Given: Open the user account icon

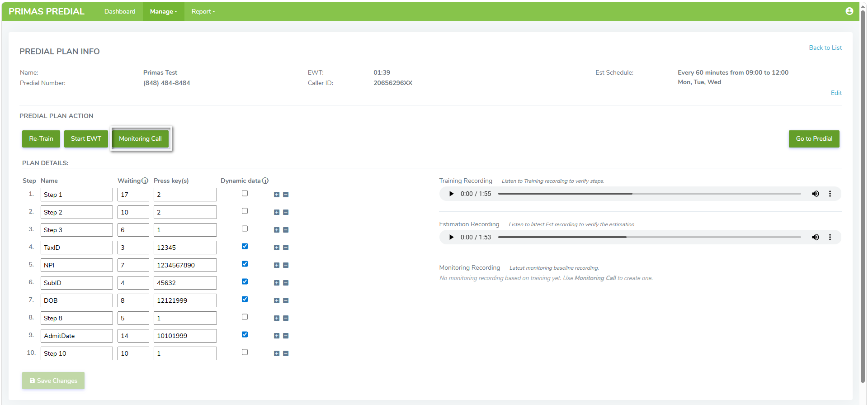Looking at the screenshot, I should [x=849, y=11].
